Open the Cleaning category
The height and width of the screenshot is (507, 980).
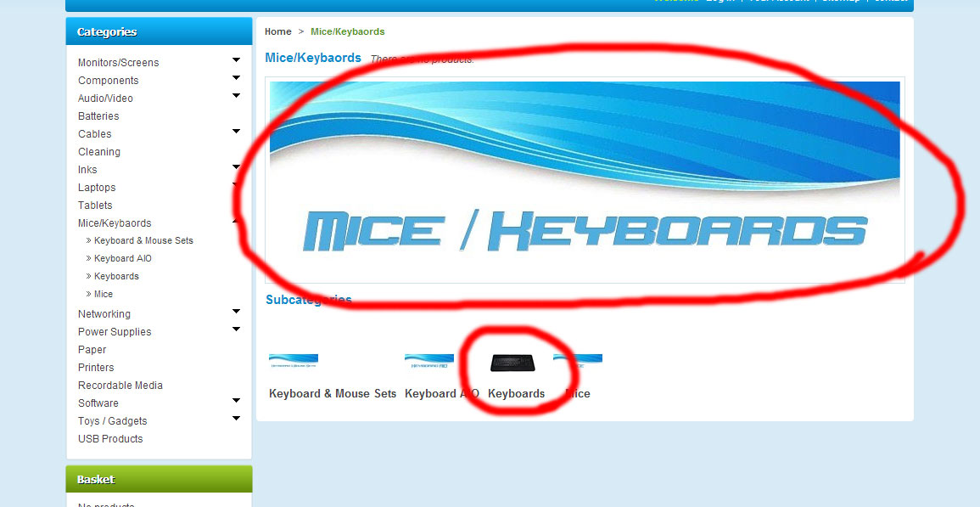click(98, 152)
